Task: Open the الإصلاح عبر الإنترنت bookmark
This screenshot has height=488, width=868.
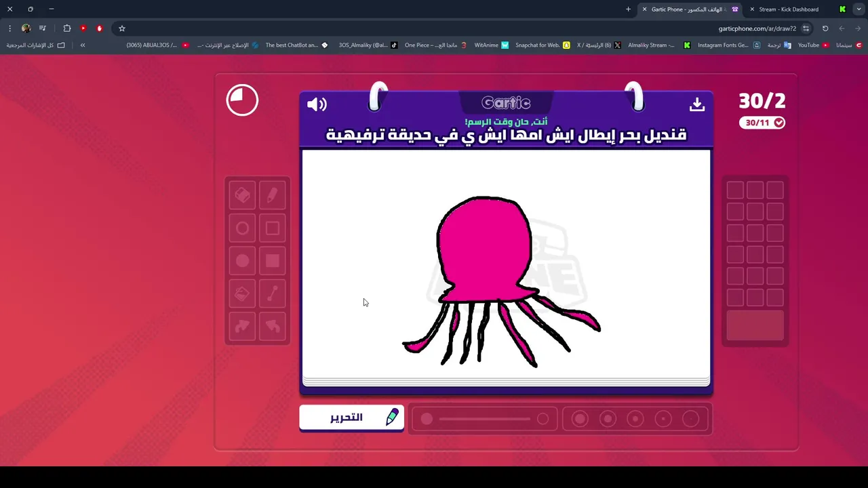Action: (x=228, y=45)
